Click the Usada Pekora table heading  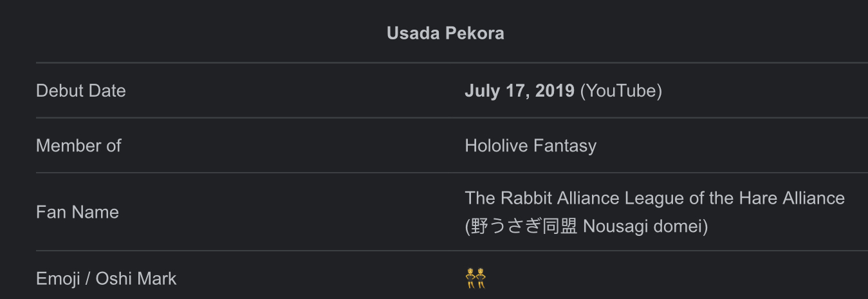pos(445,34)
